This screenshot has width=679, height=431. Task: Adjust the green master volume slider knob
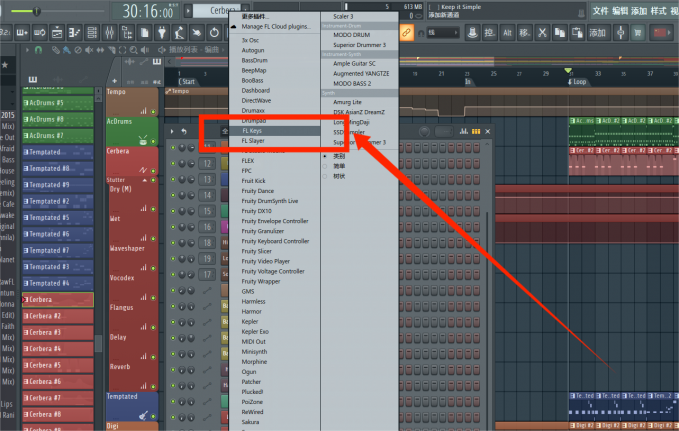(36, 11)
